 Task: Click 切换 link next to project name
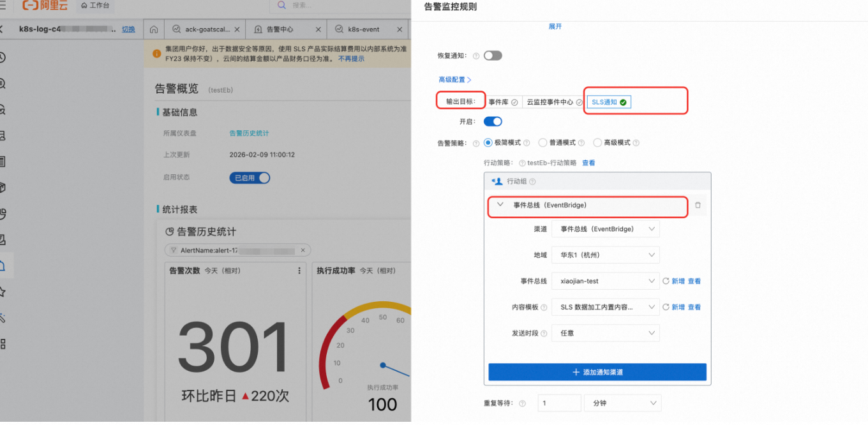[x=128, y=29]
